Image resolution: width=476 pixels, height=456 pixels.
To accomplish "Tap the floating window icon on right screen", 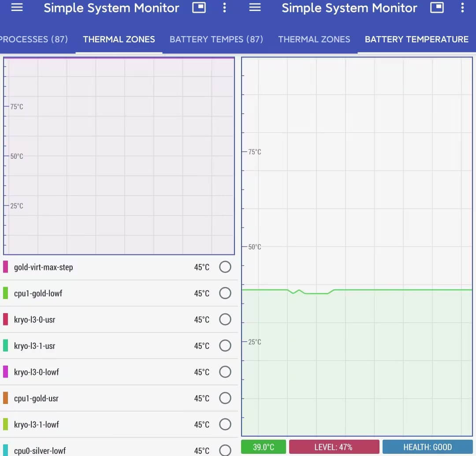I will [x=437, y=8].
